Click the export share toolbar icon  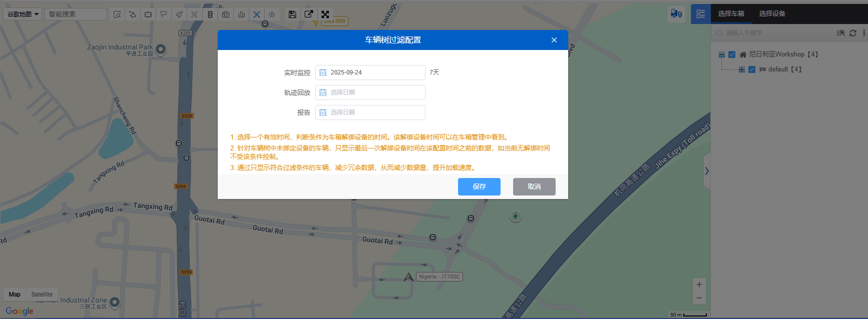click(309, 14)
